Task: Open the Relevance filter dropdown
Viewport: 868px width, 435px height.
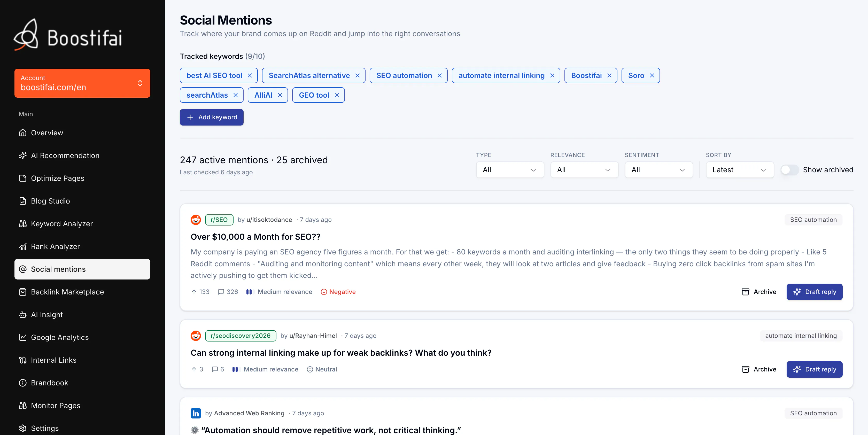Action: (584, 170)
